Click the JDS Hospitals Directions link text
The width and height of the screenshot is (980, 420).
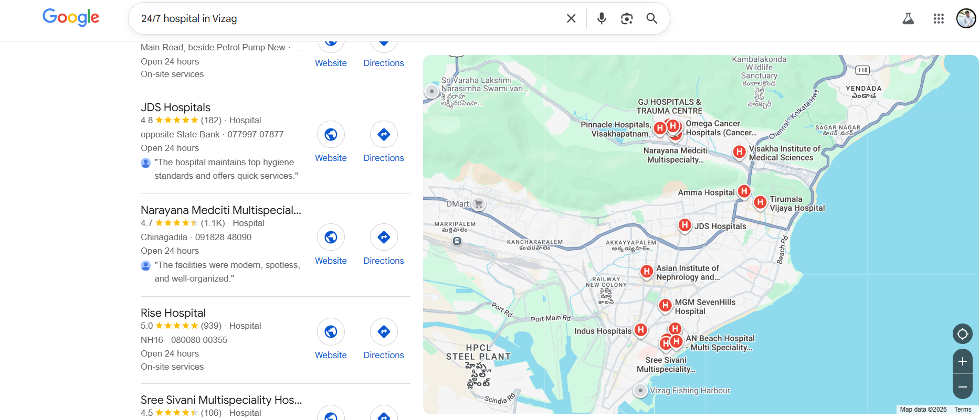[384, 158]
